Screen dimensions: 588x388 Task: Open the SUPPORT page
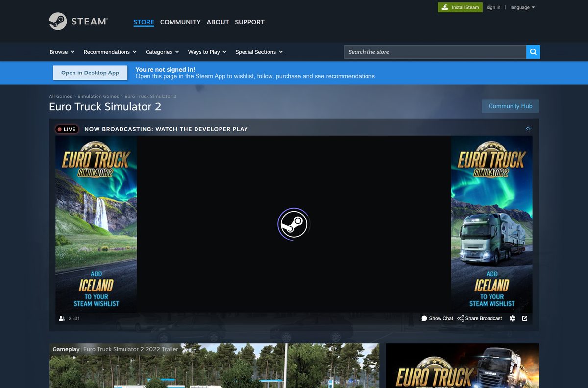(x=249, y=22)
